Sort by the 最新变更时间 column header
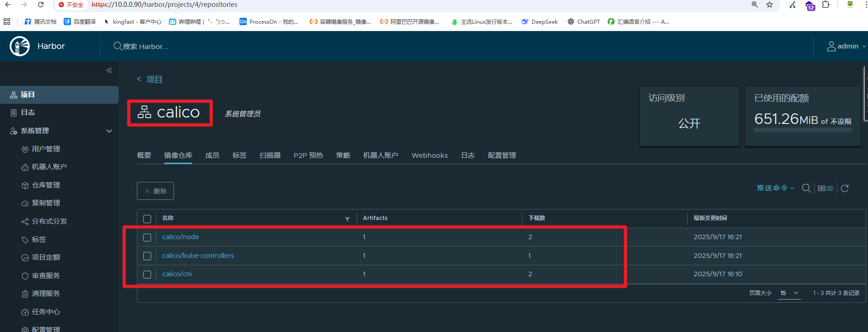This screenshot has height=332, width=868. [x=710, y=218]
